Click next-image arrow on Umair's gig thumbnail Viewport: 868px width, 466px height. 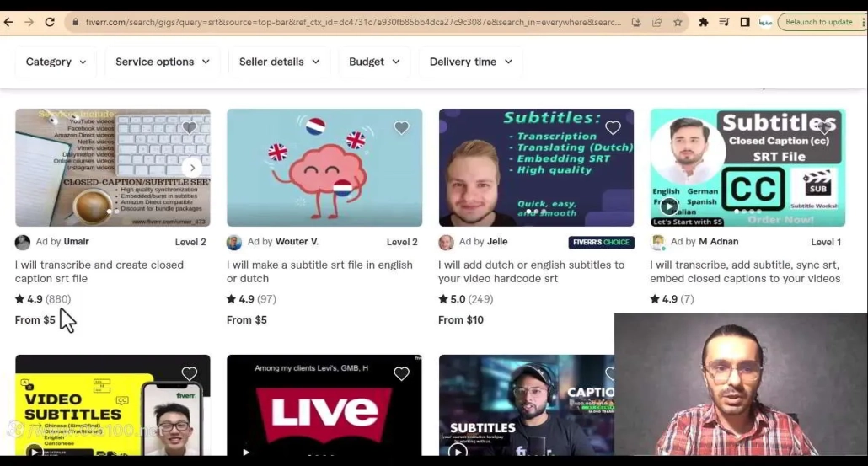pos(192,168)
